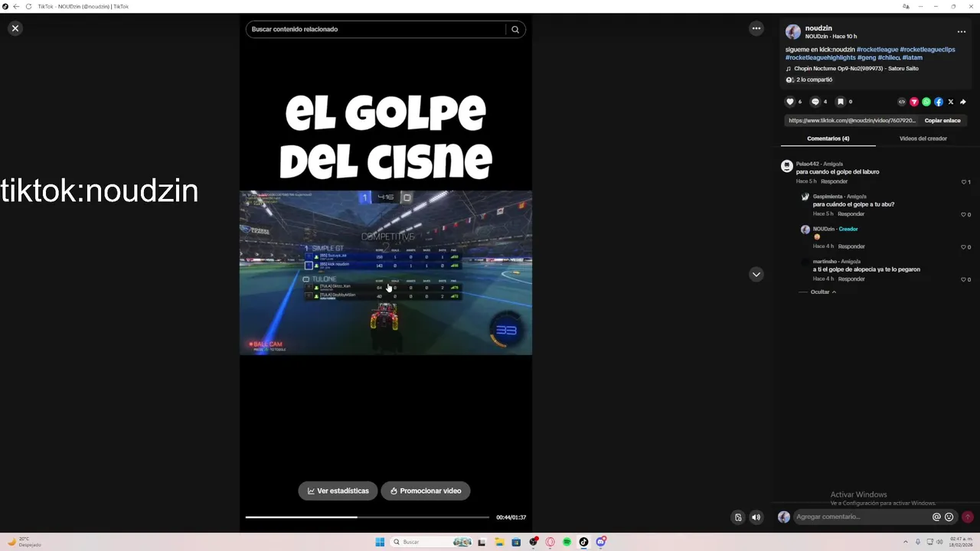The image size is (980, 551).
Task: Open more share options arrow
Action: point(963,102)
